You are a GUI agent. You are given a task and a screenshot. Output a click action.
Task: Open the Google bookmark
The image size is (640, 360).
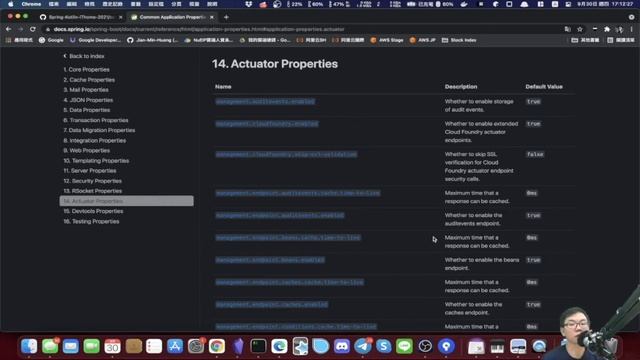pyautogui.click(x=51, y=40)
